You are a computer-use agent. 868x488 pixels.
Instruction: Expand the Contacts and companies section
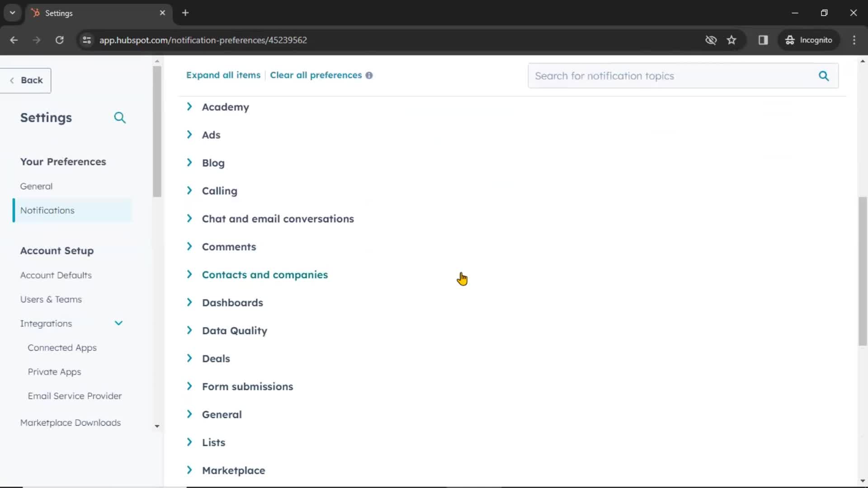[x=191, y=275]
